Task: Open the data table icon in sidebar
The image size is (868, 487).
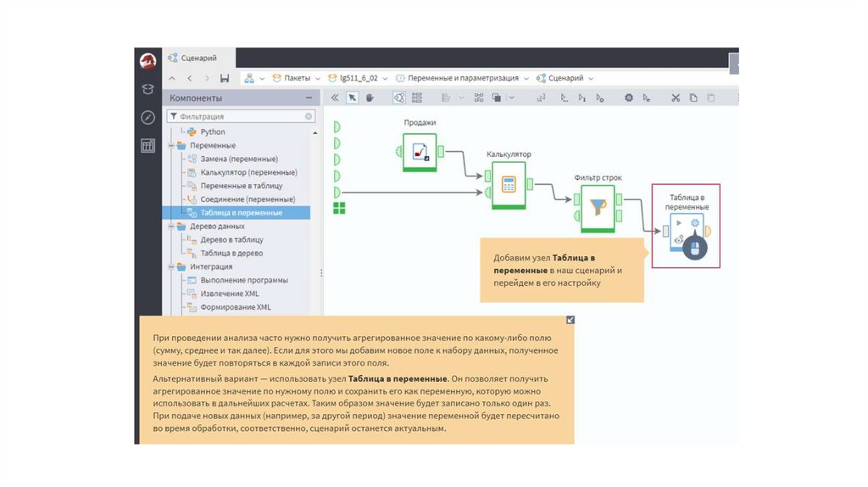Action: [x=147, y=146]
